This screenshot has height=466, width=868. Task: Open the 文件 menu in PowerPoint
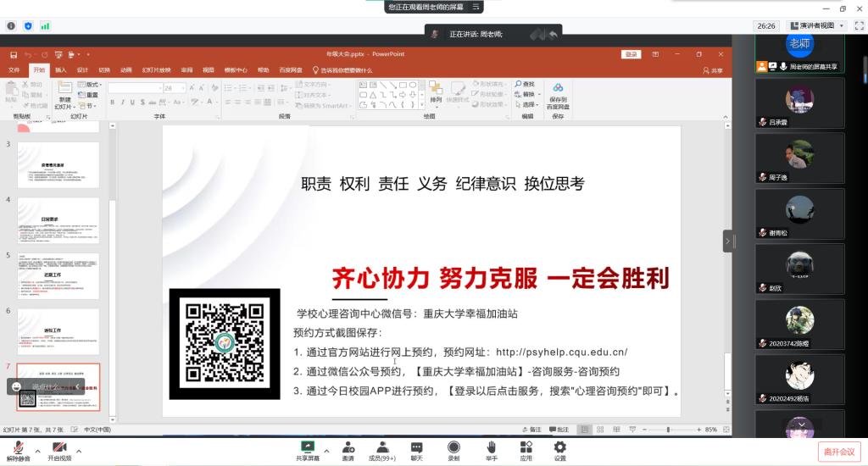click(x=14, y=70)
